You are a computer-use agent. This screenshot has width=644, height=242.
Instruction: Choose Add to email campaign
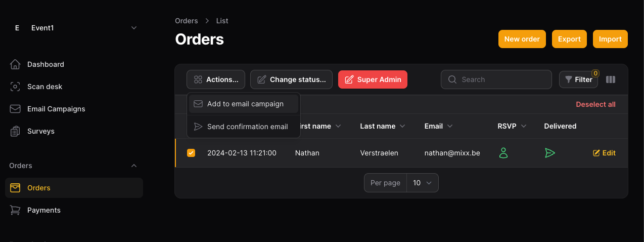pyautogui.click(x=245, y=104)
